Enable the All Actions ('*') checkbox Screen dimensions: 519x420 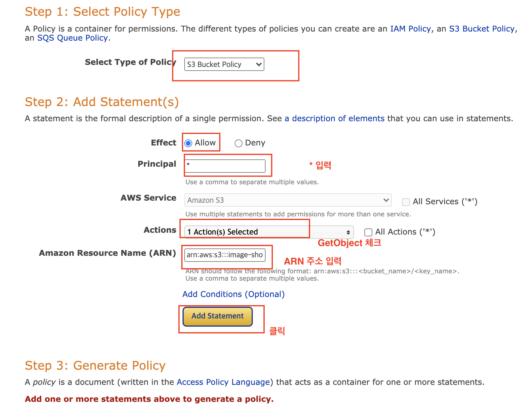click(368, 232)
